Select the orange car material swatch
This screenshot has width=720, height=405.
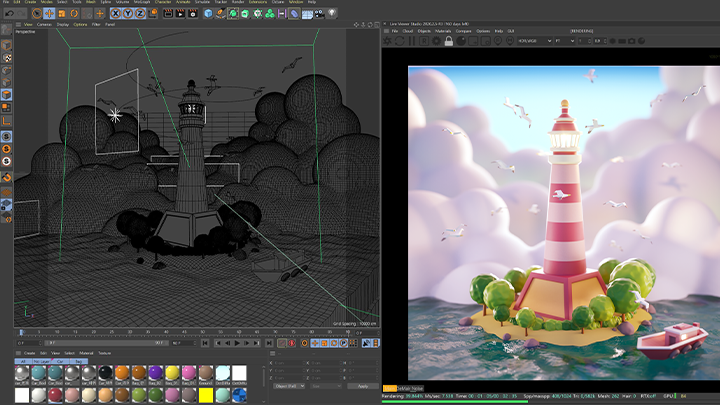click(x=122, y=373)
